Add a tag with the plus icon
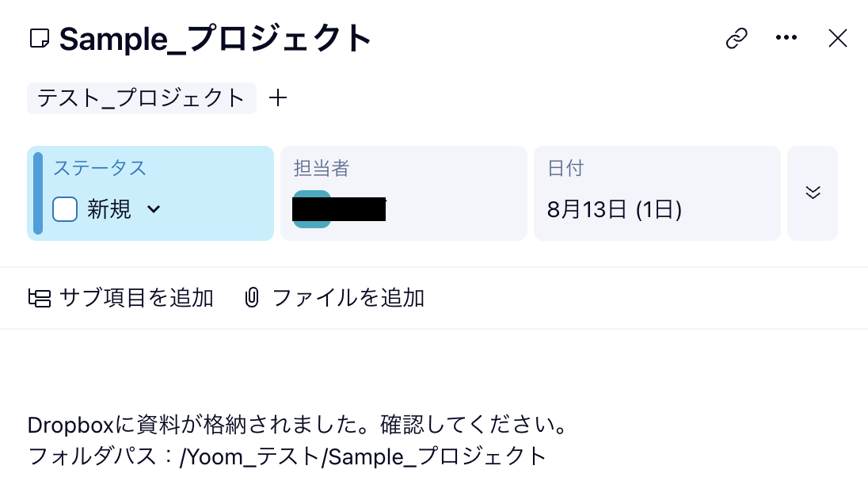The width and height of the screenshot is (868, 504). [x=278, y=98]
